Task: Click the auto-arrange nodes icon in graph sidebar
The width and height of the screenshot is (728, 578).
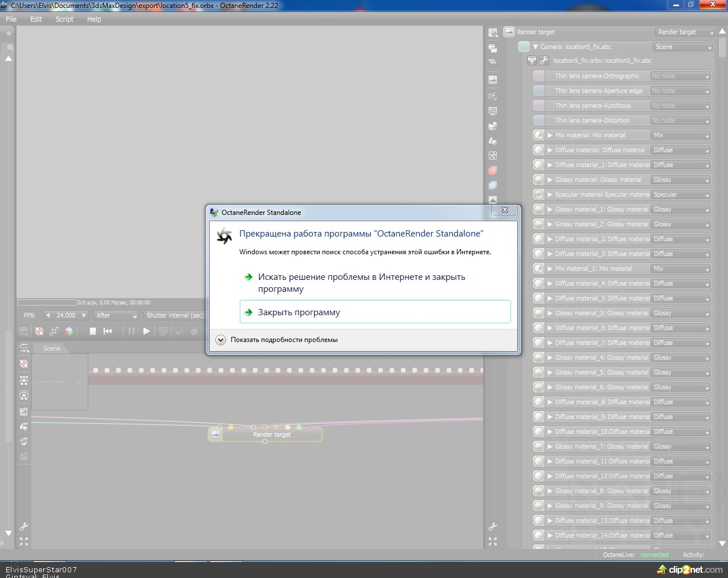Action: [x=24, y=380]
